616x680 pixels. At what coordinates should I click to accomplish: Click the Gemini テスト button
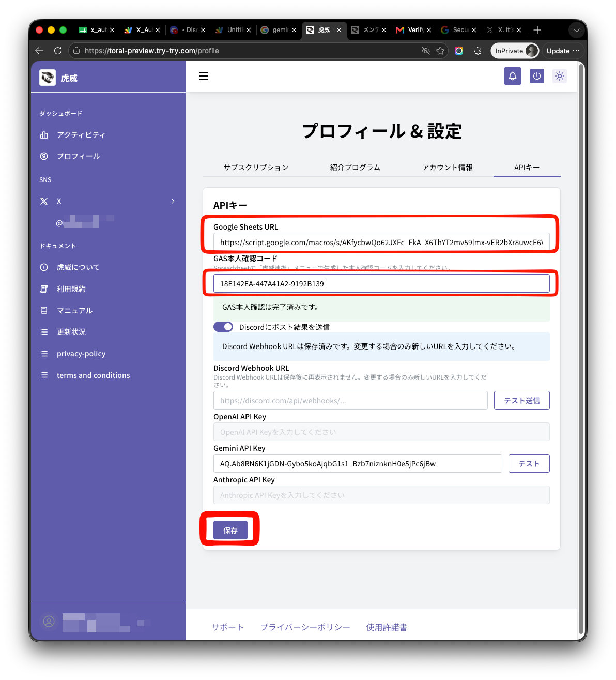point(529,463)
